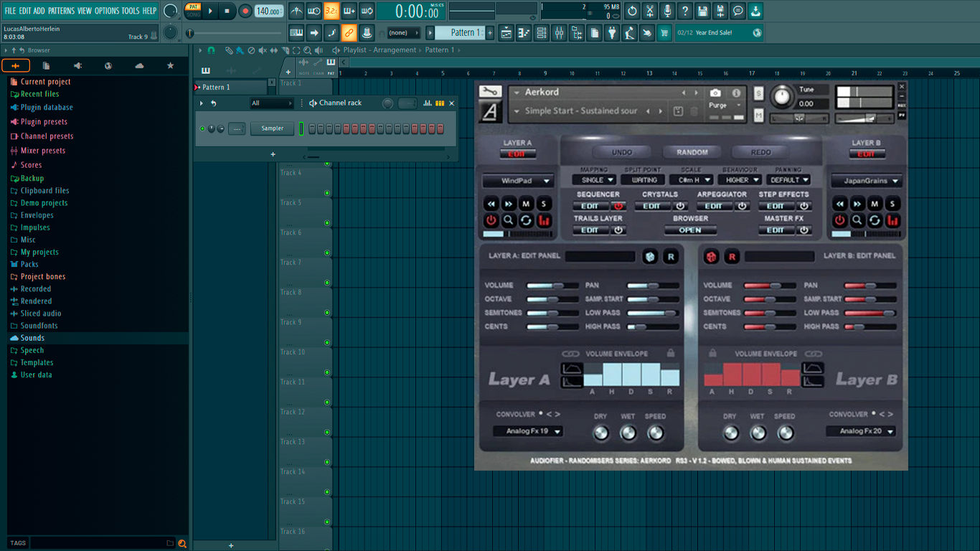Toggle the Sequencer power button
Image resolution: width=980 pixels, height=551 pixels.
pos(618,206)
